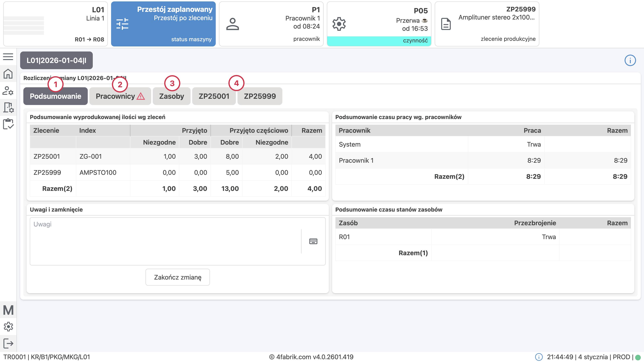Image resolution: width=644 pixels, height=362 pixels.
Task: Switch to the Pracownicy tab
Action: click(120, 96)
